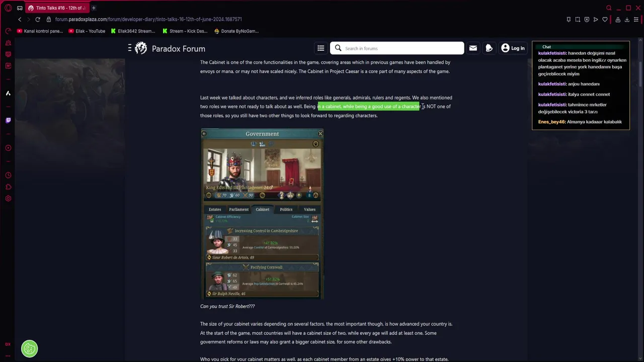Open the Opera GX main menu logo
644x362 pixels.
pyautogui.click(x=8, y=8)
